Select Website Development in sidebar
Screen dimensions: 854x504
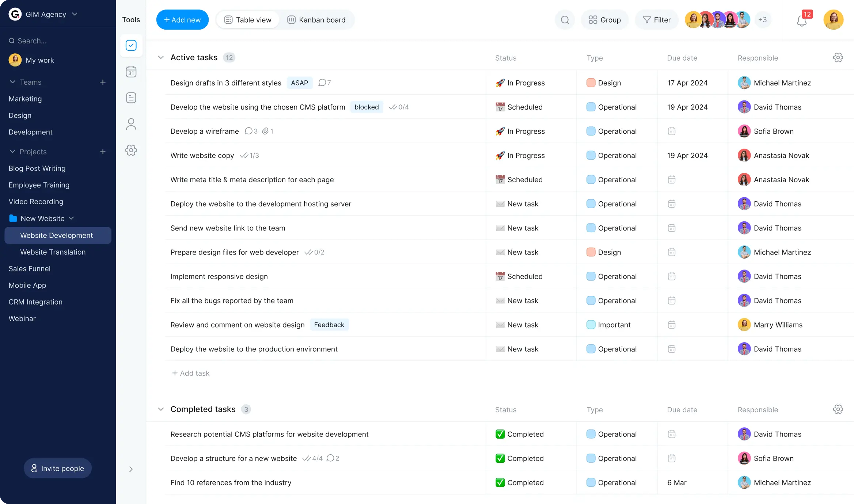[x=58, y=236]
